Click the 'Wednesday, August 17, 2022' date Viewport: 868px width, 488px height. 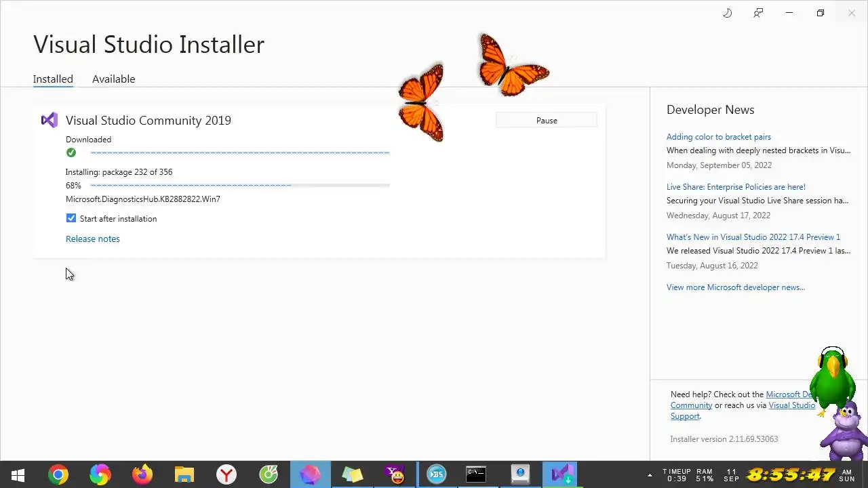718,216
